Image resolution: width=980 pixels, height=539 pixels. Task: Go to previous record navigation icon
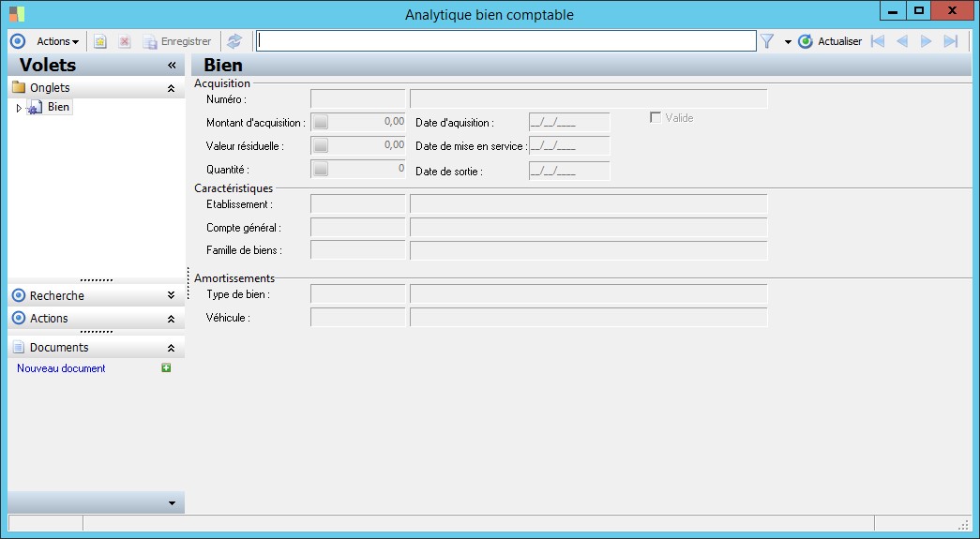pos(902,41)
